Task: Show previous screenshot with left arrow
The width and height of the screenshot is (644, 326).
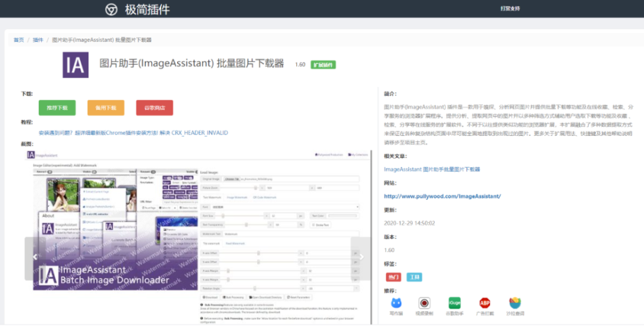Action: (35, 257)
